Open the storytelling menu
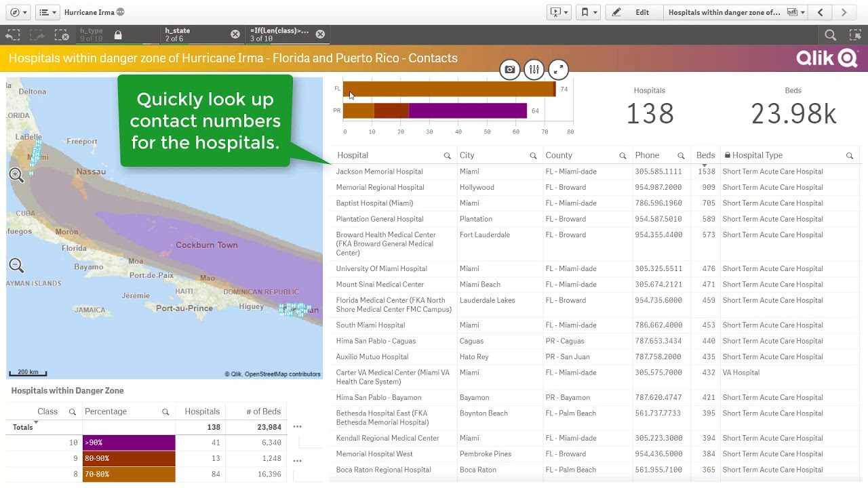 560,12
